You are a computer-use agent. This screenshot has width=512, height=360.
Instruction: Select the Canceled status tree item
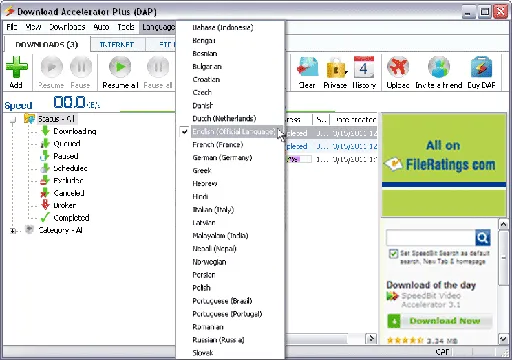[x=69, y=193]
